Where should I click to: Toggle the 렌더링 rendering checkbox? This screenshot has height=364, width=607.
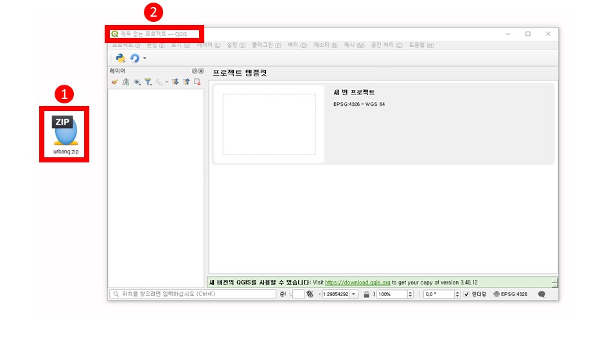(466, 294)
